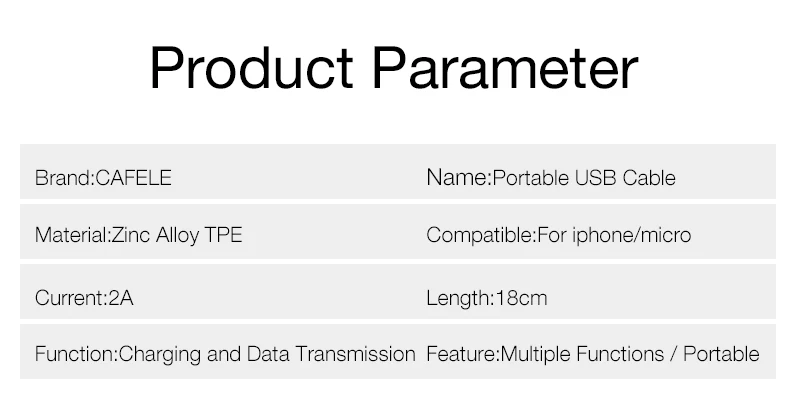790x416 pixels.
Task: Select the iphone/micro text
Action: point(632,235)
